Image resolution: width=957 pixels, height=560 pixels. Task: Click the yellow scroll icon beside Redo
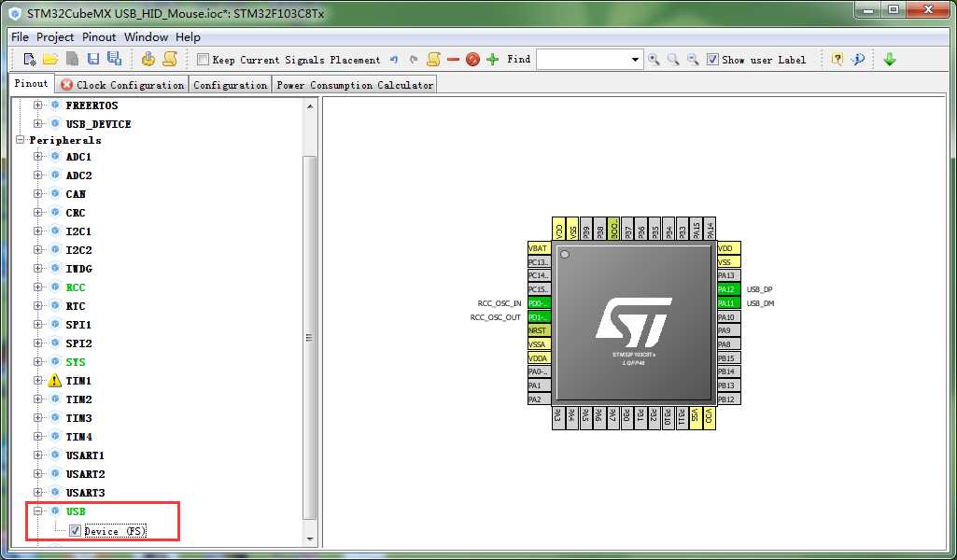pyautogui.click(x=433, y=59)
